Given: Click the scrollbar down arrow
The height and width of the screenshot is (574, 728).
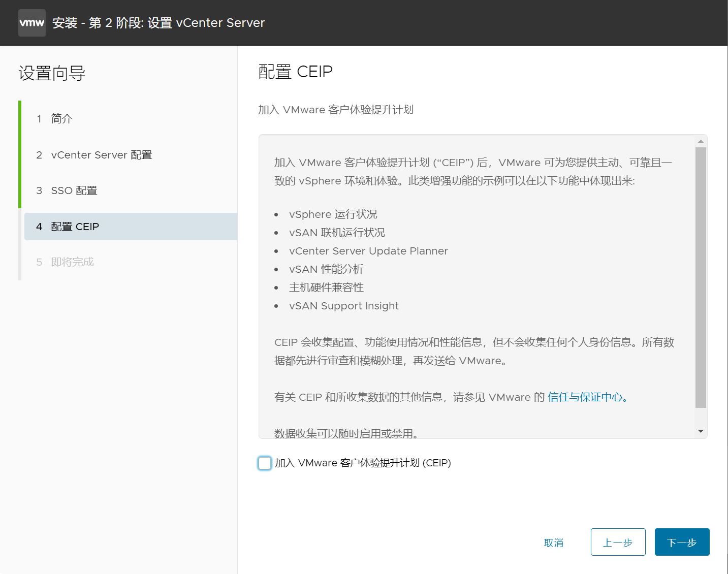Looking at the screenshot, I should (701, 431).
